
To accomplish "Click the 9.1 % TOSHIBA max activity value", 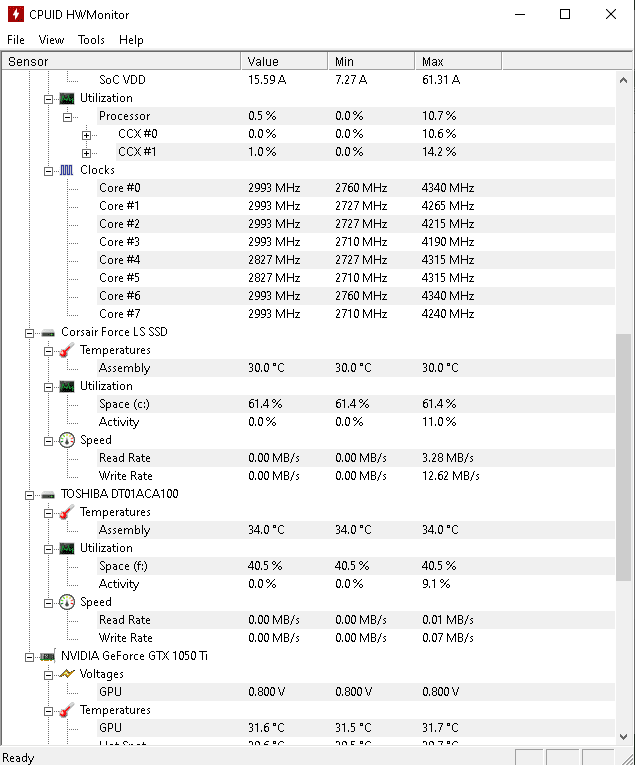I will [436, 584].
